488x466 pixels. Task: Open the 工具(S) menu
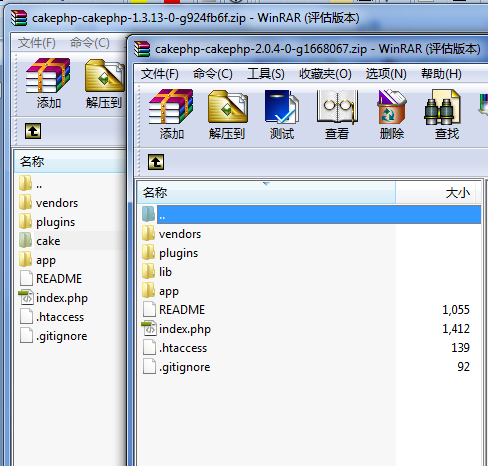[266, 74]
